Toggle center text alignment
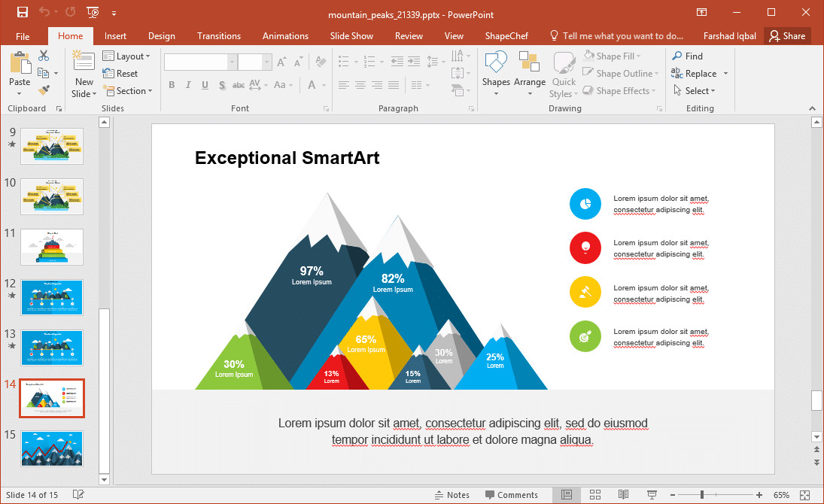Image resolution: width=824 pixels, height=504 pixels. click(362, 85)
